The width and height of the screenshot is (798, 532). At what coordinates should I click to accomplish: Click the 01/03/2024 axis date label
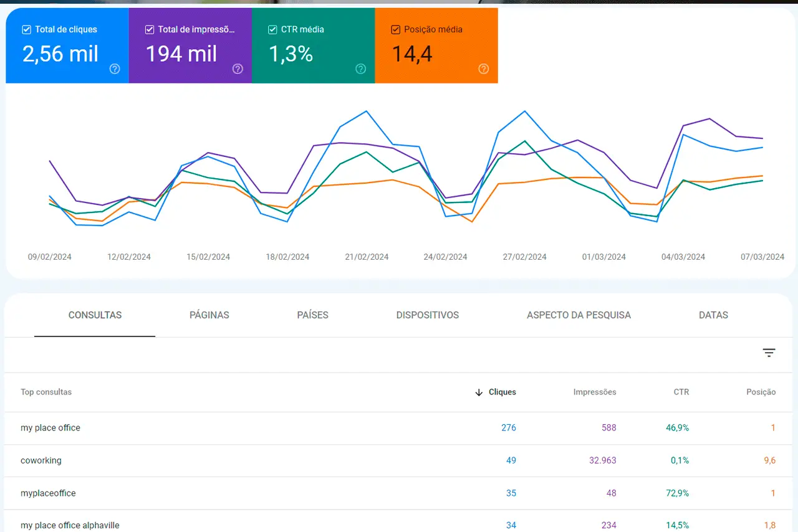pyautogui.click(x=604, y=257)
